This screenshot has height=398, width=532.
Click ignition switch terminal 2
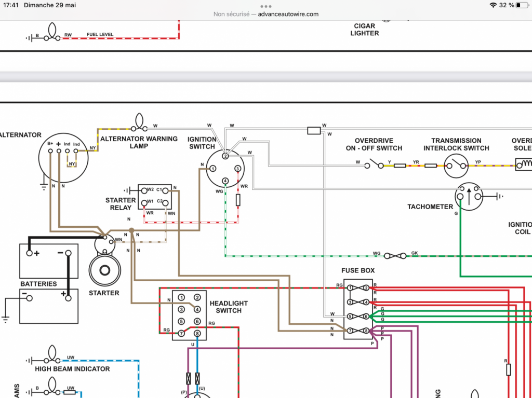(225, 156)
